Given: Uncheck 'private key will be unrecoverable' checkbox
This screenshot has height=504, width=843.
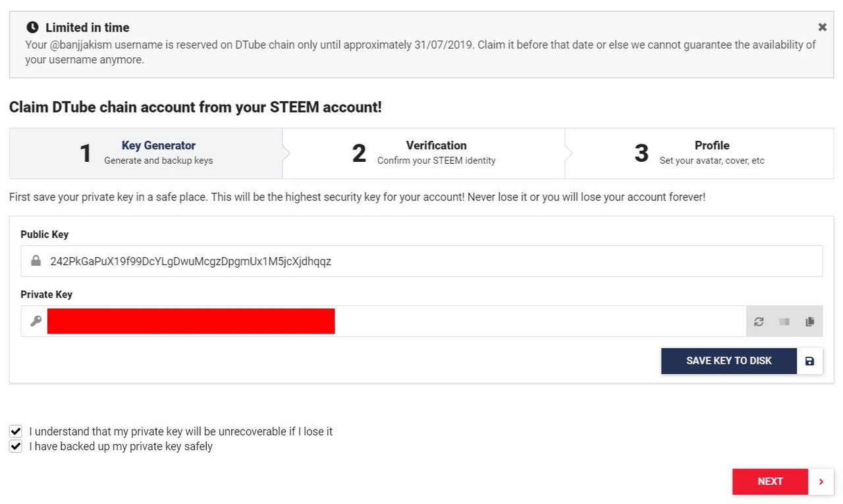Looking at the screenshot, I should tap(16, 432).
